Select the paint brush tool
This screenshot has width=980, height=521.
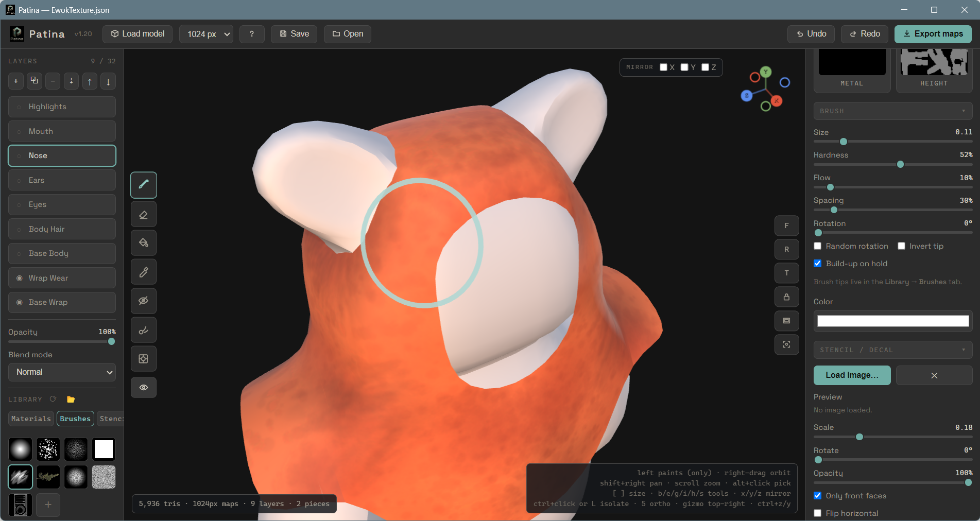[x=144, y=185]
